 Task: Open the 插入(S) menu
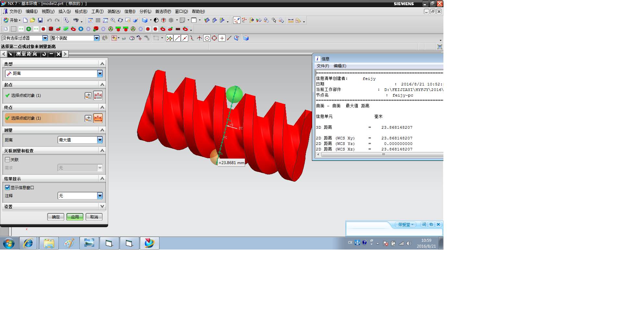click(65, 11)
